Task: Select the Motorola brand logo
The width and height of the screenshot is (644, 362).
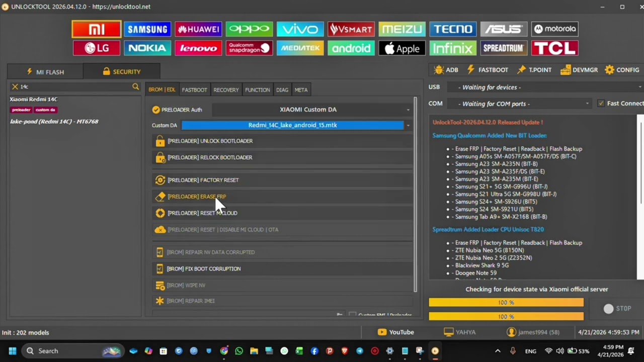Action: pos(554,29)
